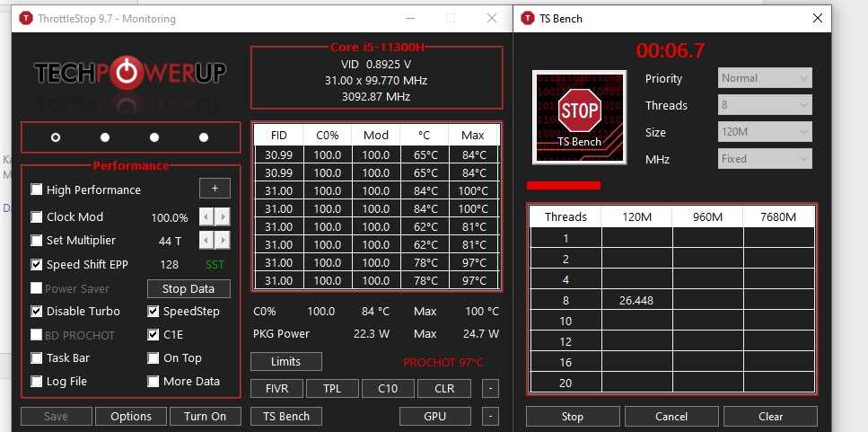
Task: Select the second profile radio button
Action: click(105, 137)
